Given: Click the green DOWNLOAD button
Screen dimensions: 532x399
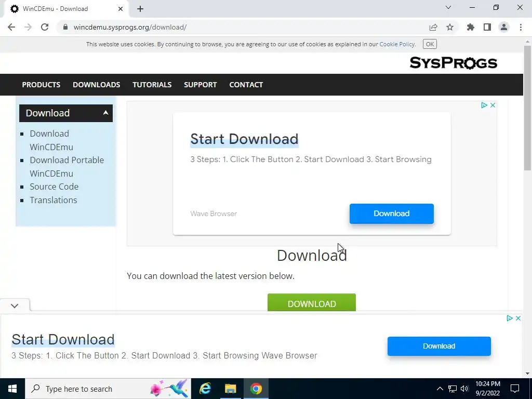Looking at the screenshot, I should [312, 303].
